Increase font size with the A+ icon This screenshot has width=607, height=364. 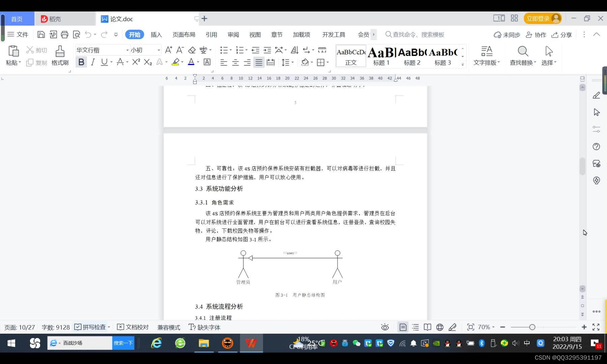point(169,50)
